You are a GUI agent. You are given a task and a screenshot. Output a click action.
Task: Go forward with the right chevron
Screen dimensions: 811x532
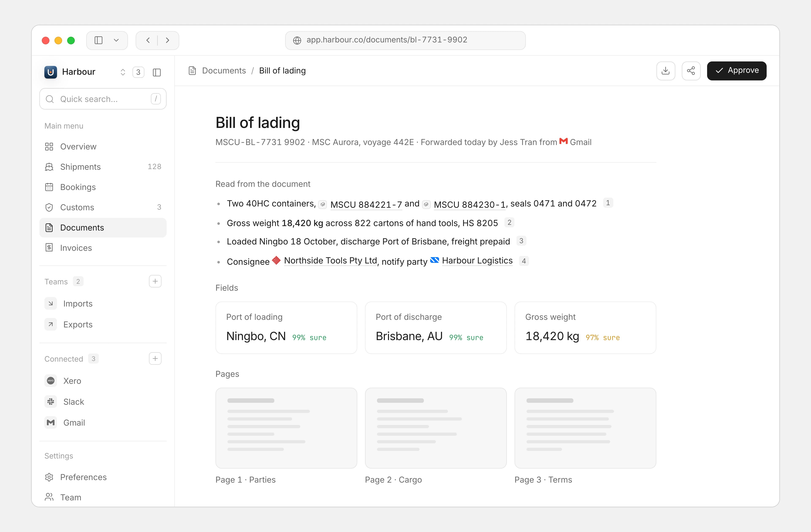click(167, 40)
